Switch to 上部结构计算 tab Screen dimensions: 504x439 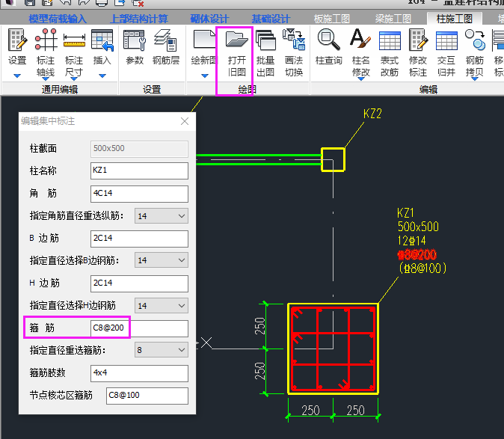139,19
